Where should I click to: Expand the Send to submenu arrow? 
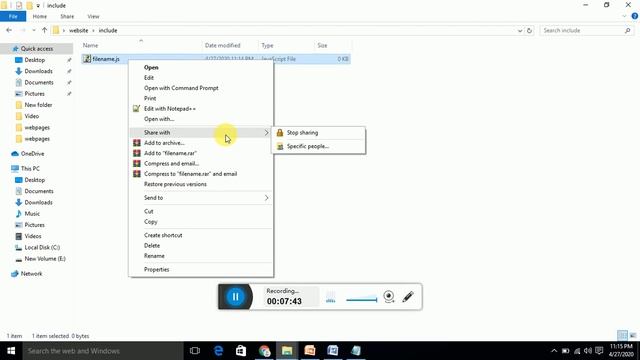[x=267, y=198]
